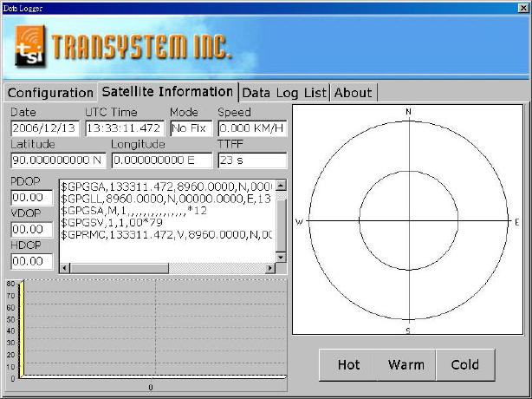Open the Data Log List tab
The image size is (532, 399).
click(284, 93)
